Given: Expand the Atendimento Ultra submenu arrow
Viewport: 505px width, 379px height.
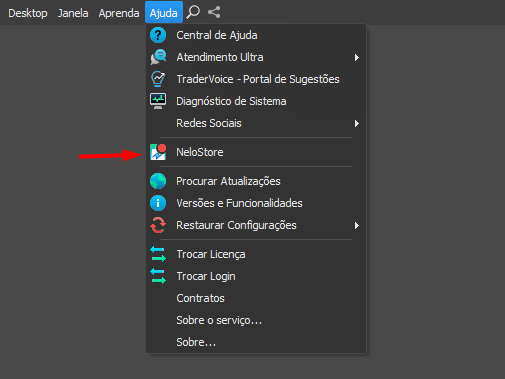Looking at the screenshot, I should point(357,57).
